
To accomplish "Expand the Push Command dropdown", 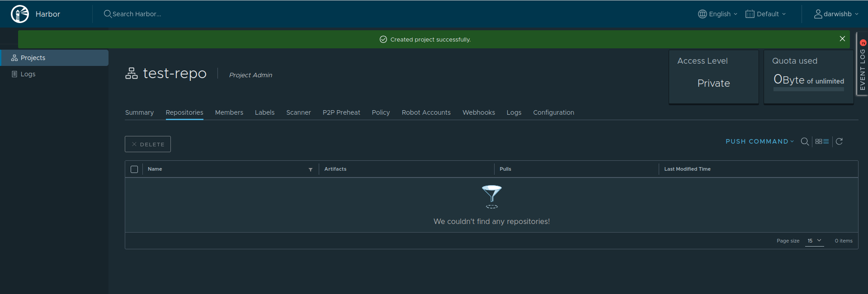I will pos(759,142).
